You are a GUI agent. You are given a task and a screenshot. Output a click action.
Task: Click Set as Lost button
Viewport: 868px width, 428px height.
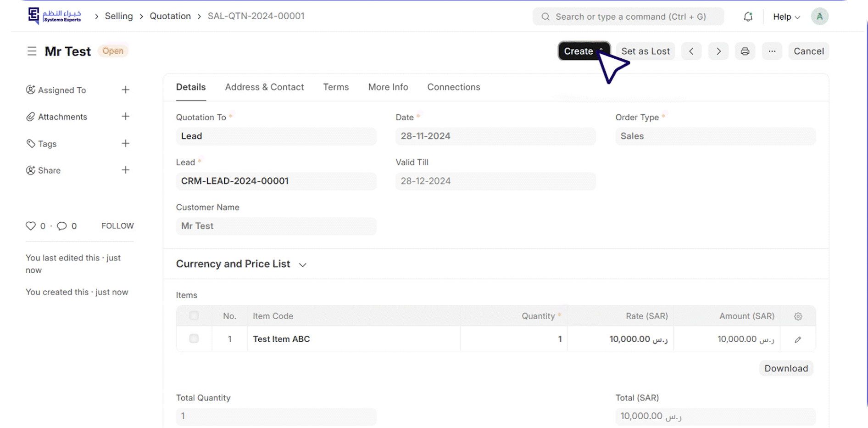click(x=645, y=51)
